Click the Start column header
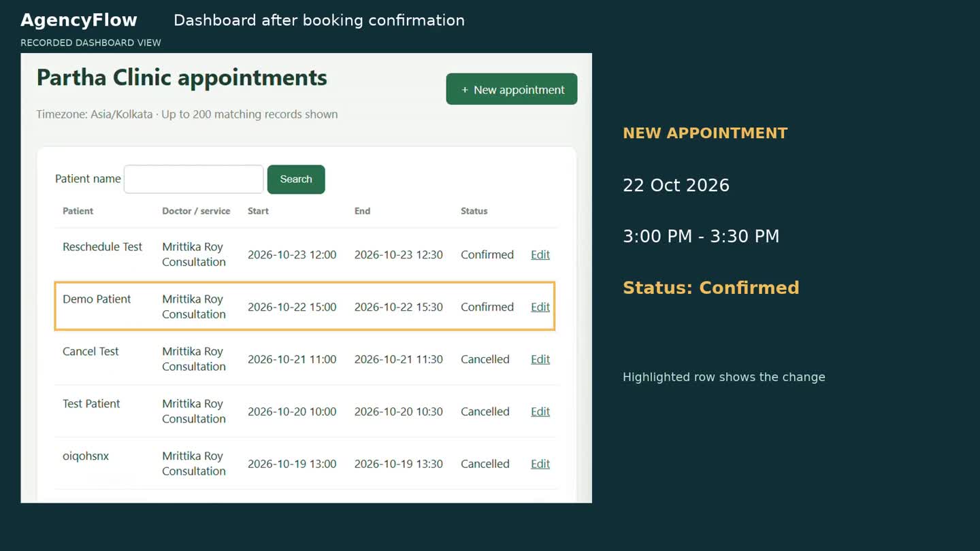This screenshot has height=551, width=980. 258,211
